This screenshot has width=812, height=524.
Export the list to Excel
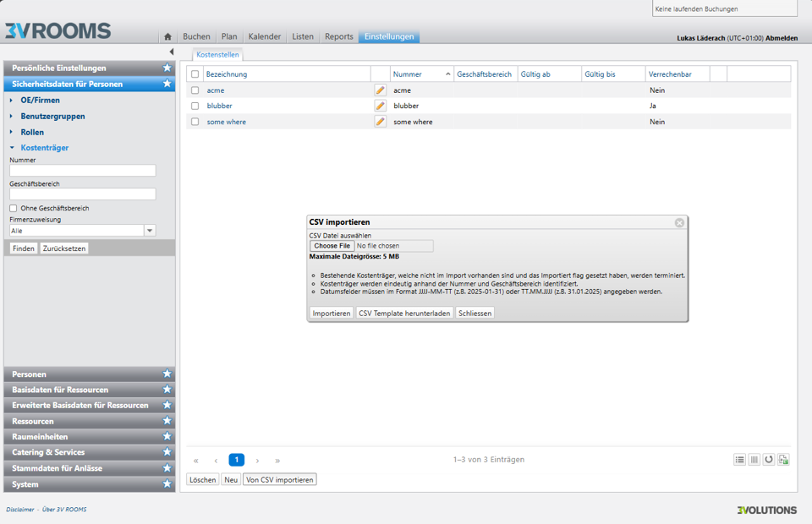[784, 460]
